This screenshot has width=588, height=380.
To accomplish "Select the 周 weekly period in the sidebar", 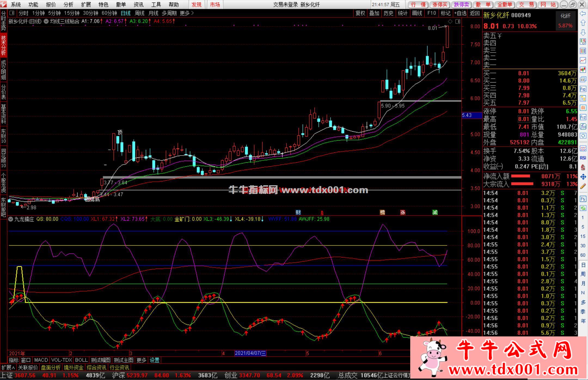I will 583,274.
